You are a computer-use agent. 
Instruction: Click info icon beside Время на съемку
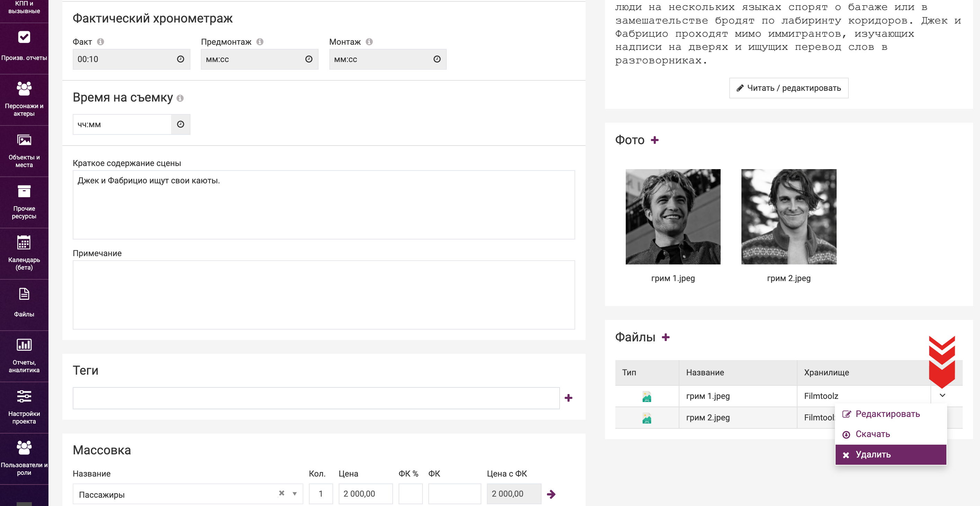180,98
